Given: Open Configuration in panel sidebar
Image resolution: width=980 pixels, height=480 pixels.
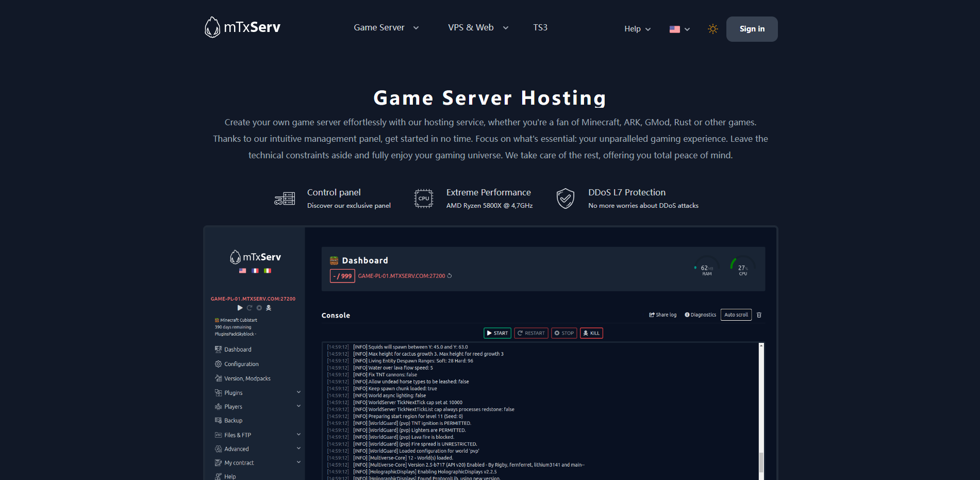Looking at the screenshot, I should (241, 364).
